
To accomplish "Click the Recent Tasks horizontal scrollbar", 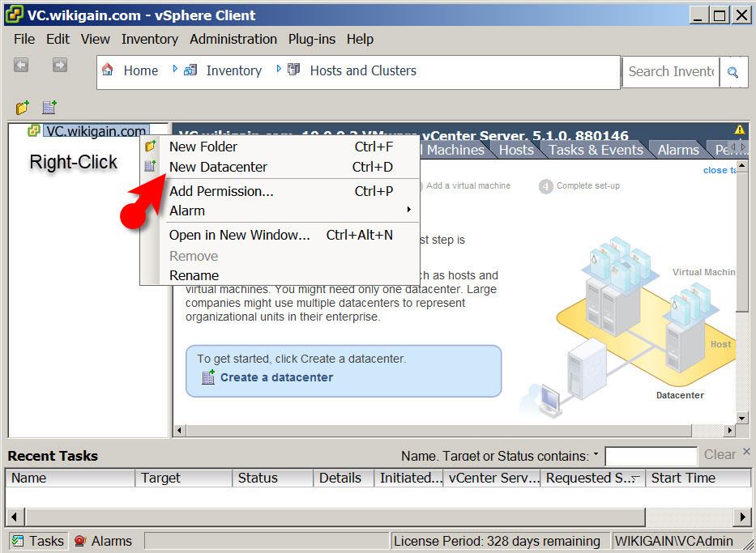I will click(378, 517).
